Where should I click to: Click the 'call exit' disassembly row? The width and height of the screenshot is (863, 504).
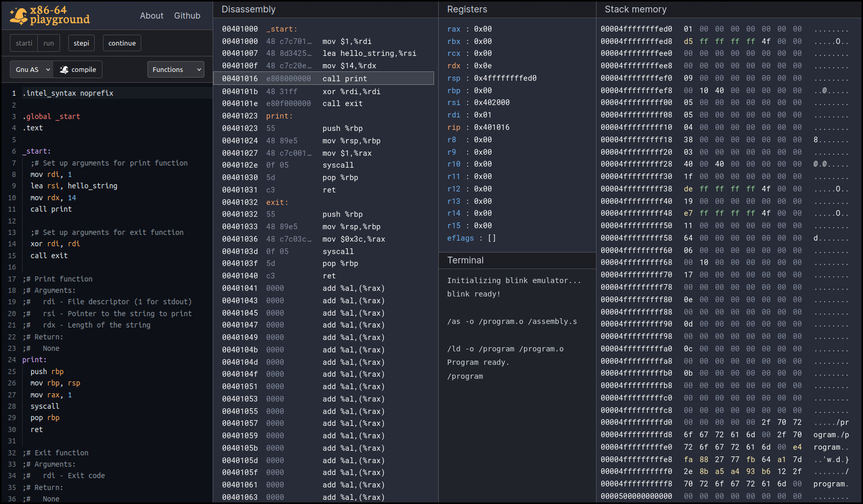[324, 103]
